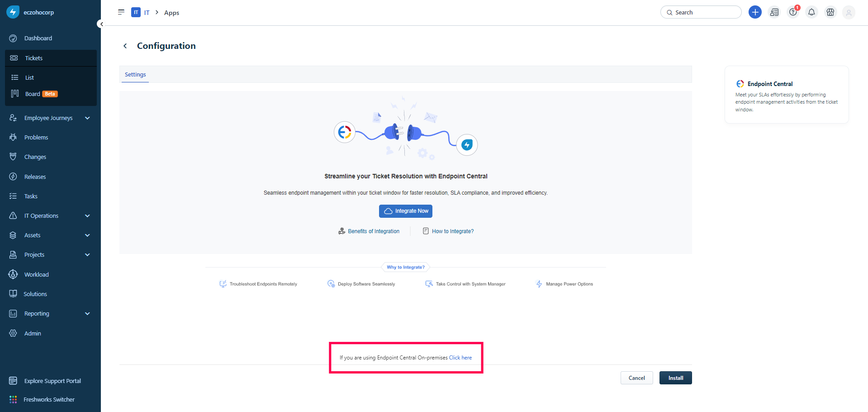The width and height of the screenshot is (868, 412).
Task: Open the Problems bug icon
Action: [x=13, y=138]
